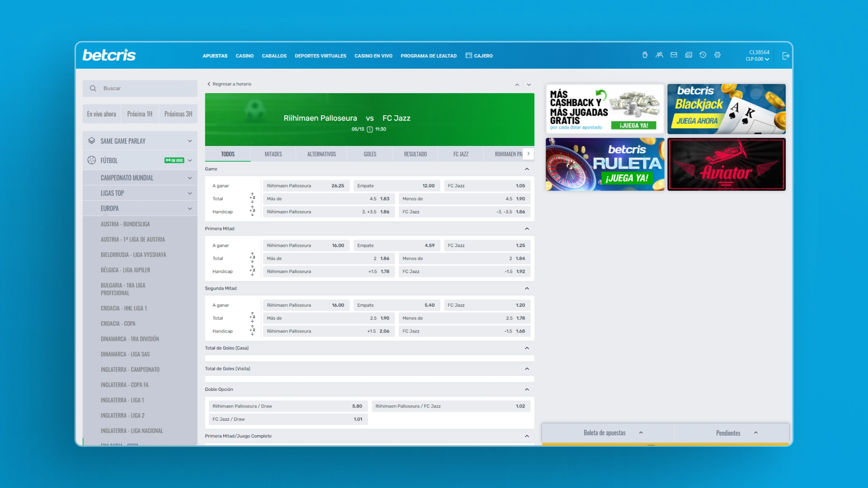The image size is (868, 488).
Task: Click Game Handicap line adjuster arrows
Action: click(x=252, y=211)
